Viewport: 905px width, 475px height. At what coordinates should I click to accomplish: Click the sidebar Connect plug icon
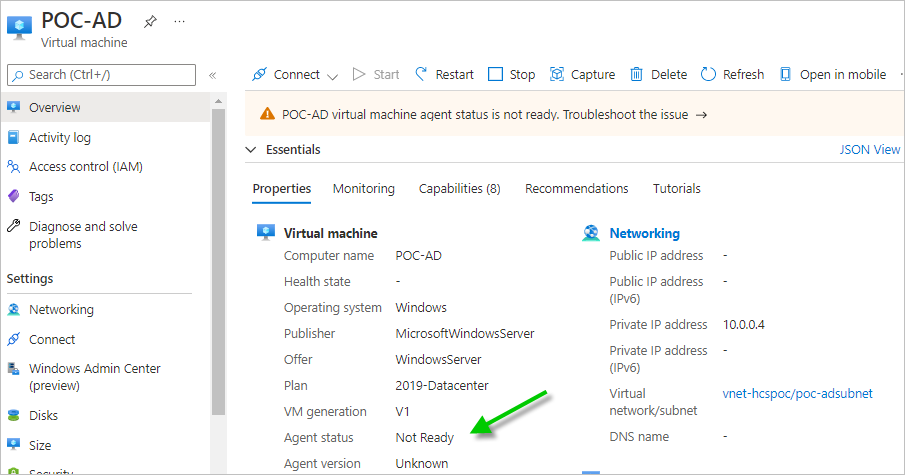13,339
